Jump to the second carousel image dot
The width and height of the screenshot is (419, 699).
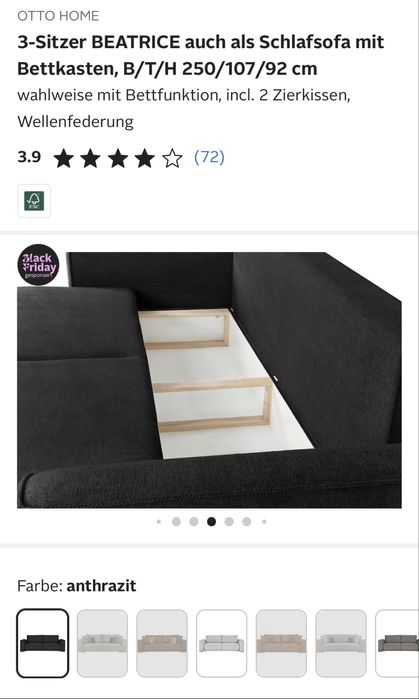coord(176,522)
